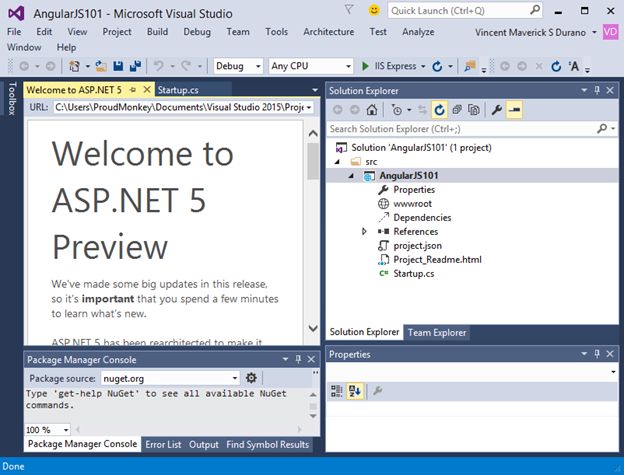This screenshot has width=624, height=475.
Task: Open the user account name dropdown arrow
Action: 594,32
